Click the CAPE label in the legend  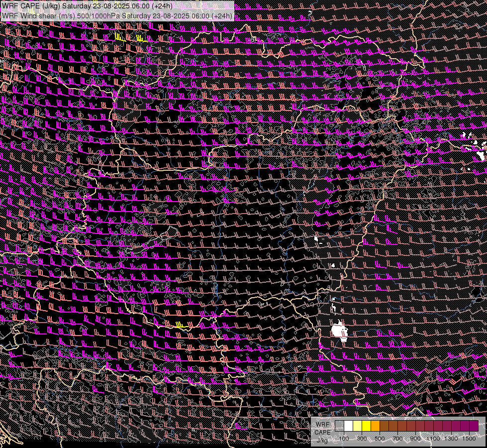[x=323, y=433]
